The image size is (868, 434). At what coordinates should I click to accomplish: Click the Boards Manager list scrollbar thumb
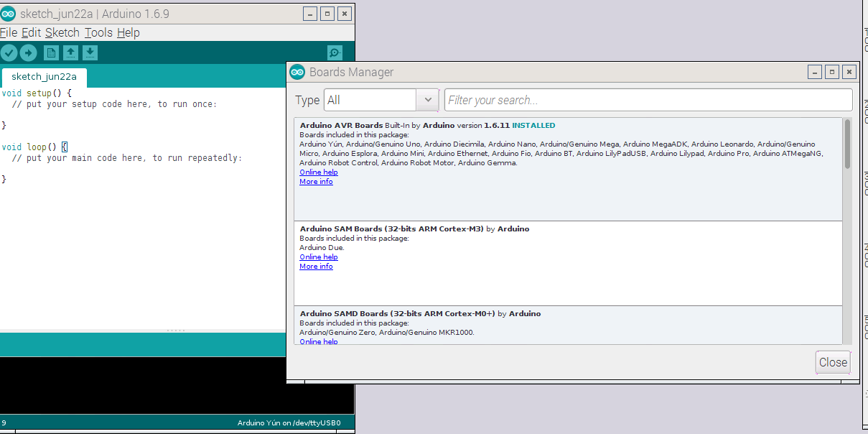[847, 144]
